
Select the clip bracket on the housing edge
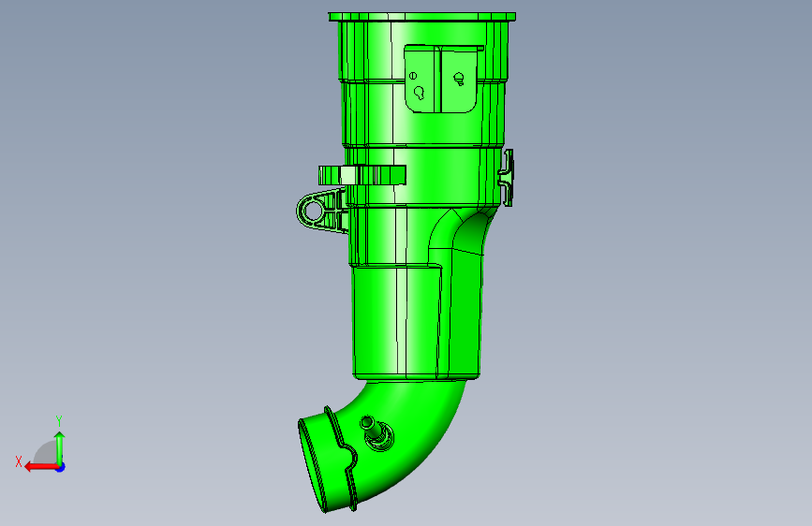pos(507,178)
